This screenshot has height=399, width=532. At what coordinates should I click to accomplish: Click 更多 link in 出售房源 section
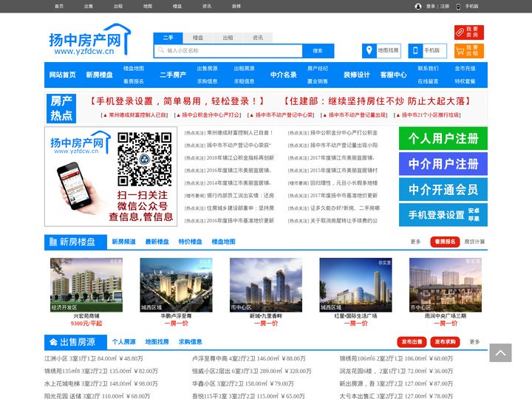coord(474,341)
